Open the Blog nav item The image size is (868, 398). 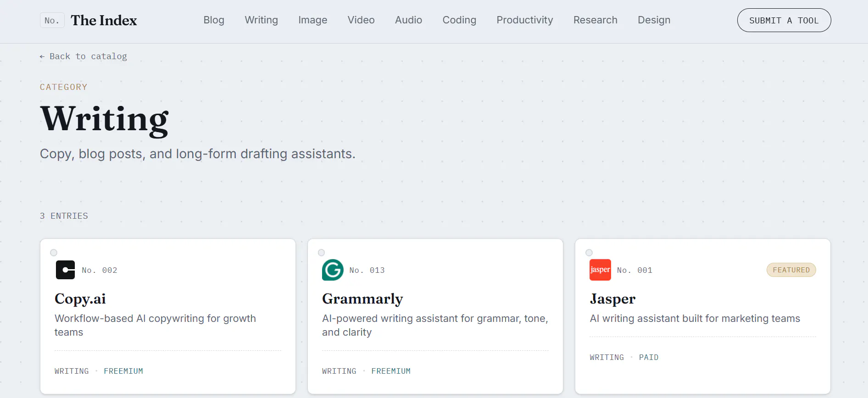[x=214, y=20]
